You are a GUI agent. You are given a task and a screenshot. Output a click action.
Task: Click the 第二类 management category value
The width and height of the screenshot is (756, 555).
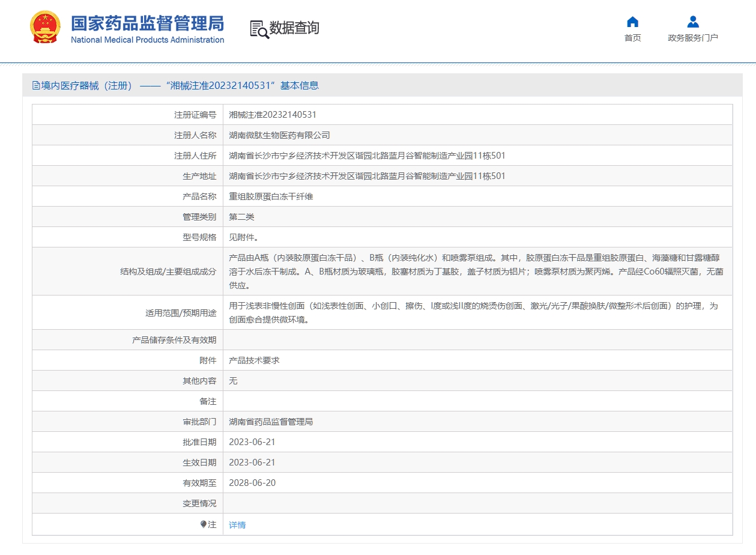241,217
